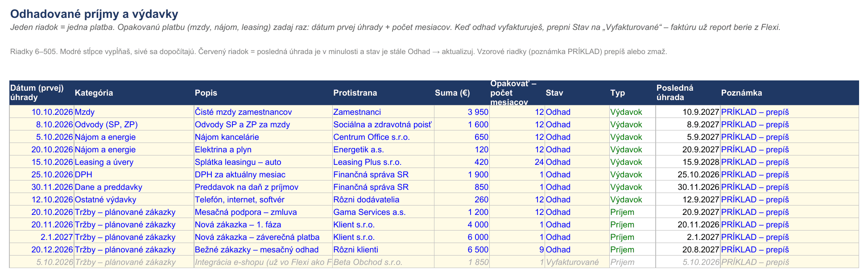Select Energetik a.s. counterparty cell
Screen dimensions: 868x277
pyautogui.click(x=383, y=150)
